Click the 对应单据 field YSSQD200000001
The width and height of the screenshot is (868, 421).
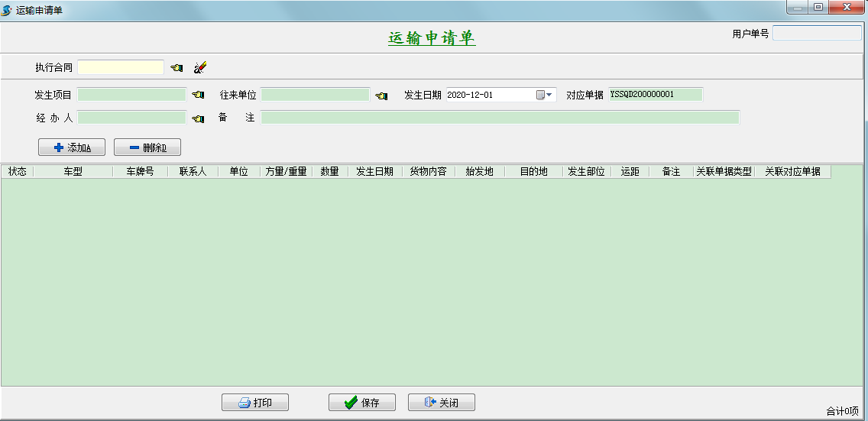click(656, 95)
